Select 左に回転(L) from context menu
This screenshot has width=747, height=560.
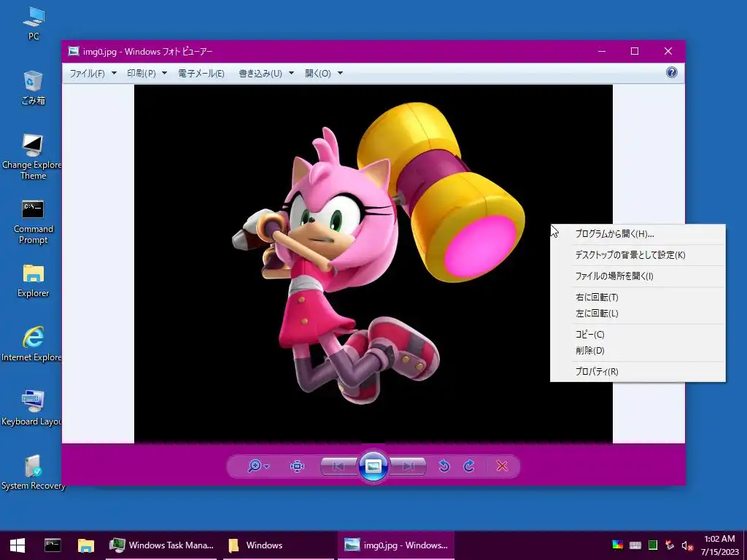(638, 314)
